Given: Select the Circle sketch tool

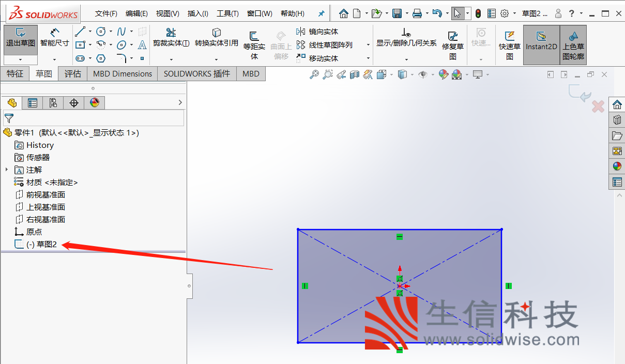Looking at the screenshot, I should [x=101, y=32].
